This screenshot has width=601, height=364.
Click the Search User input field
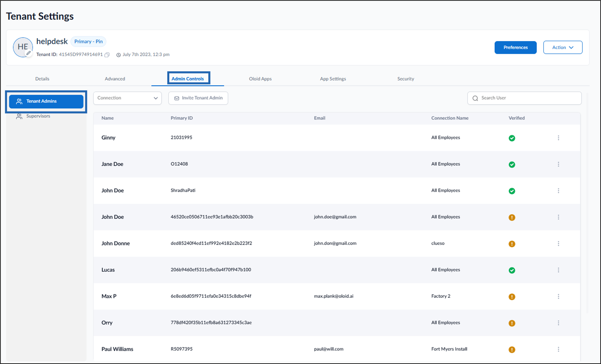click(525, 98)
